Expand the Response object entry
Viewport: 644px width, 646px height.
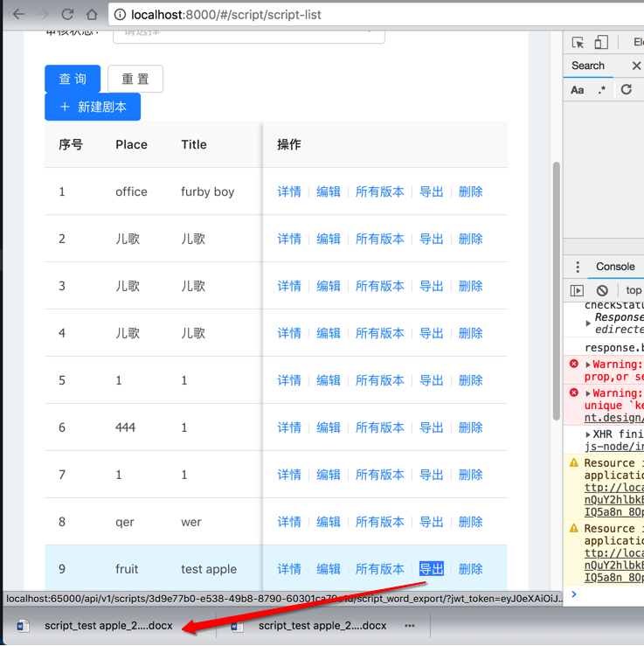click(588, 323)
